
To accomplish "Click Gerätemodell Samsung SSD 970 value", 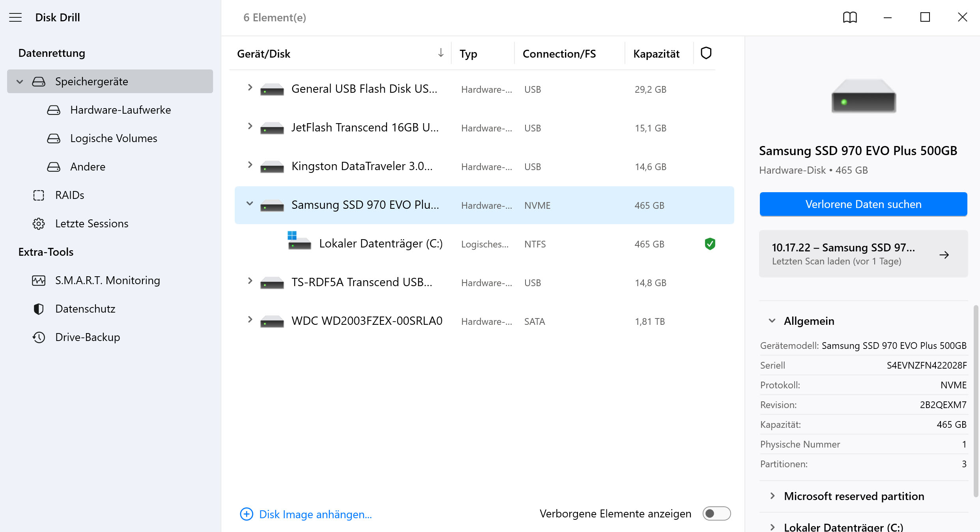I will coord(894,346).
